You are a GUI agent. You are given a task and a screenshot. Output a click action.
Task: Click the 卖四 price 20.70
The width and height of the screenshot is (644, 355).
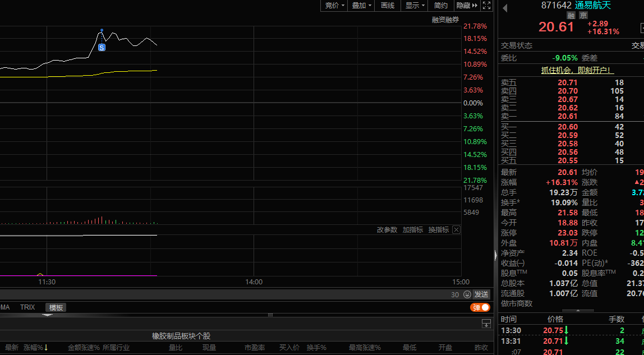pyautogui.click(x=568, y=91)
